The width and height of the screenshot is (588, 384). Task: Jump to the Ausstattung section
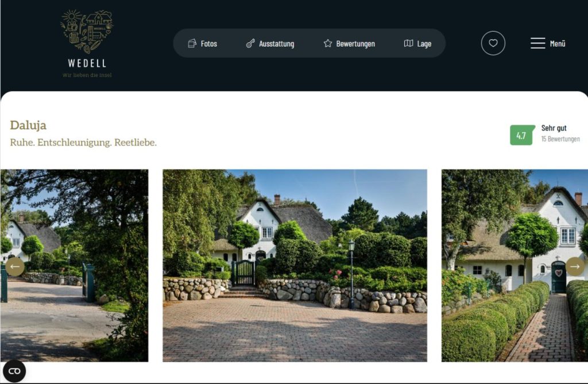click(x=276, y=44)
